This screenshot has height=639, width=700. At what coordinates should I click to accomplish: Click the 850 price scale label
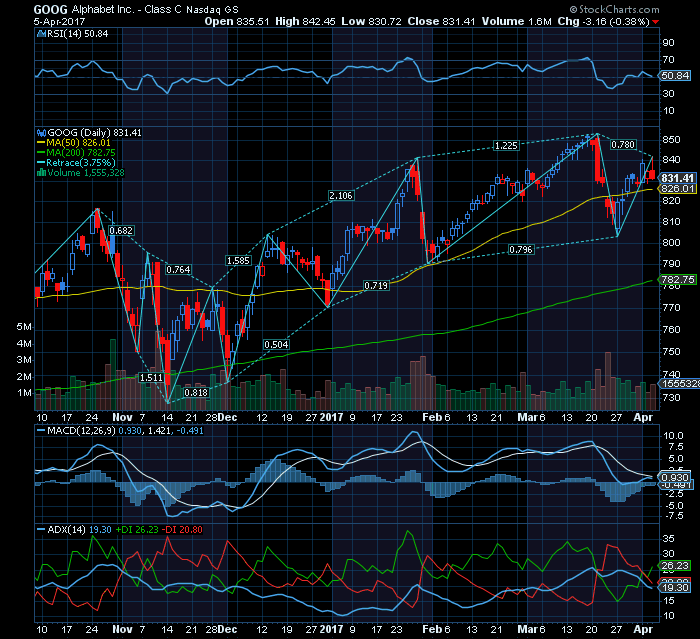671,139
